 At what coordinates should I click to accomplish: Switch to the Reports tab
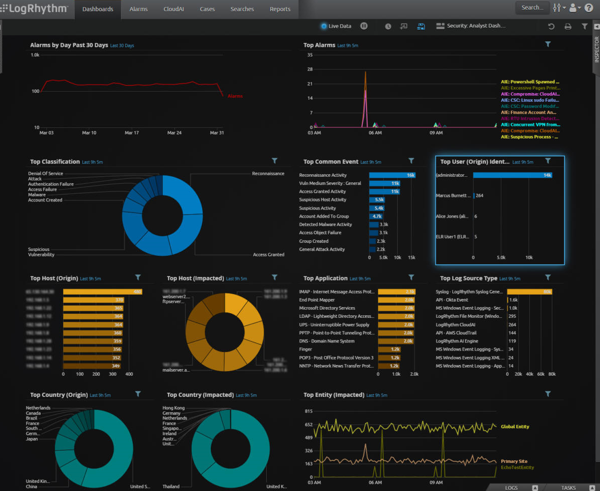click(280, 9)
